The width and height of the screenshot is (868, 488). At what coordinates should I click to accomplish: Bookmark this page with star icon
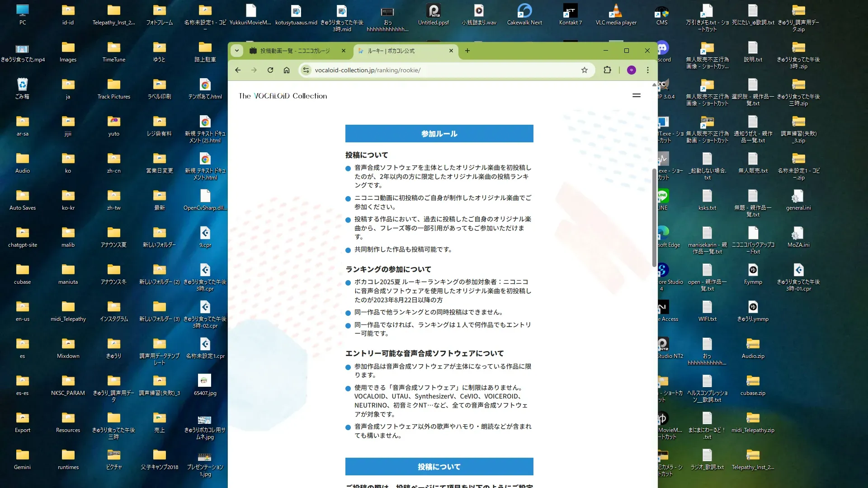(585, 70)
